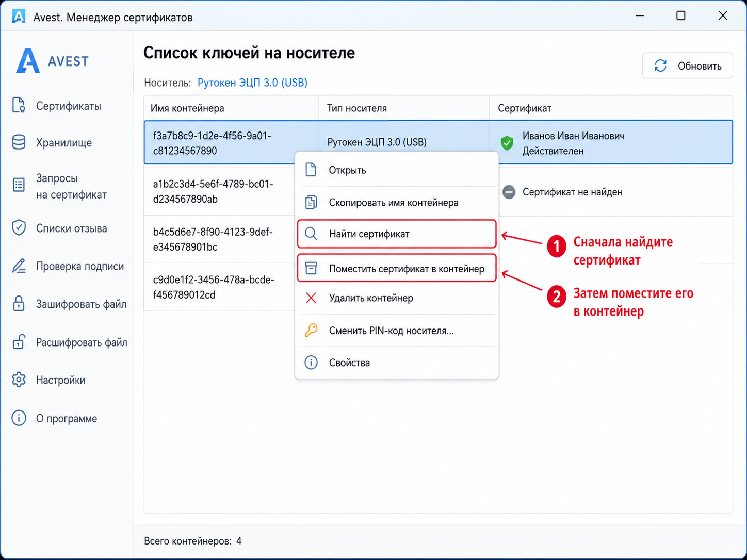Open the Настройки gear icon

point(19,380)
